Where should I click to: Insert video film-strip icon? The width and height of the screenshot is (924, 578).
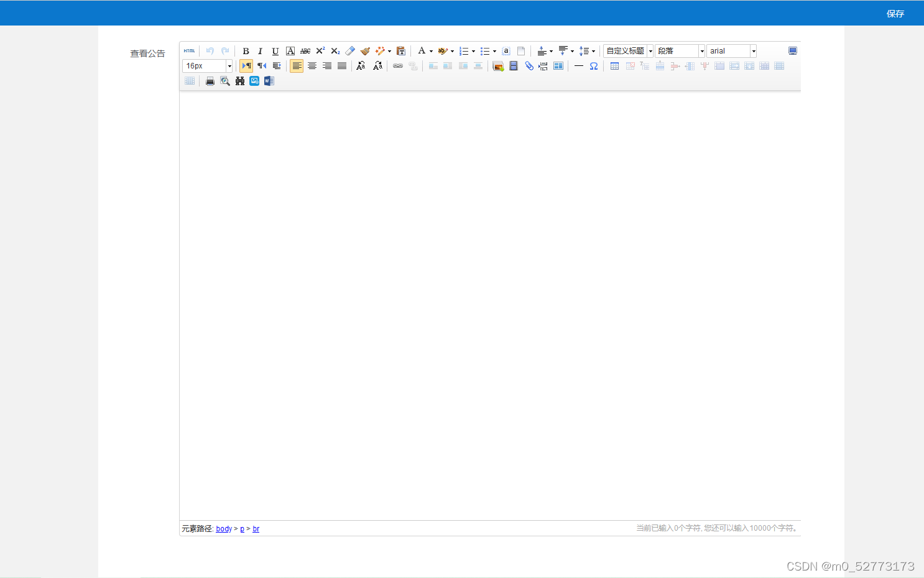click(x=514, y=66)
